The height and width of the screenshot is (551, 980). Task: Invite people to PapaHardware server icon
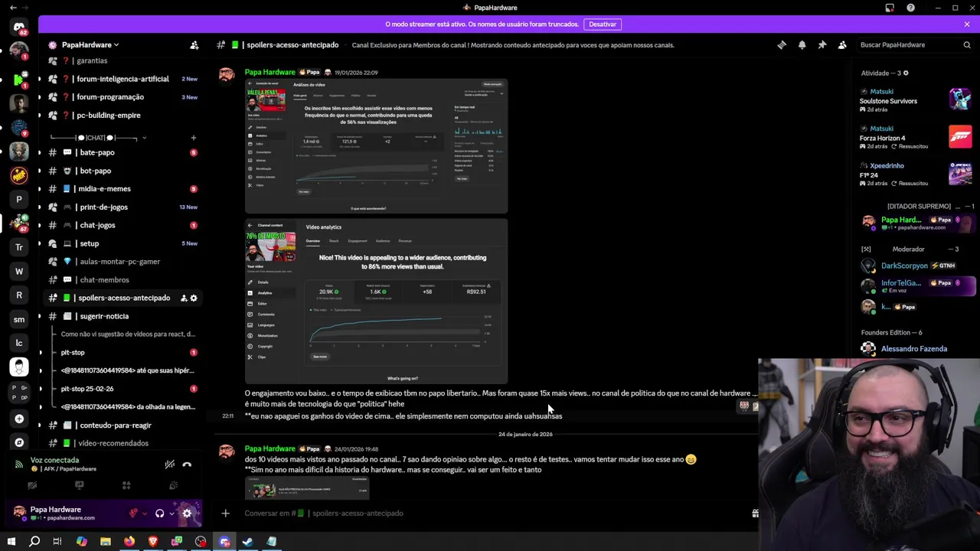pyautogui.click(x=194, y=45)
